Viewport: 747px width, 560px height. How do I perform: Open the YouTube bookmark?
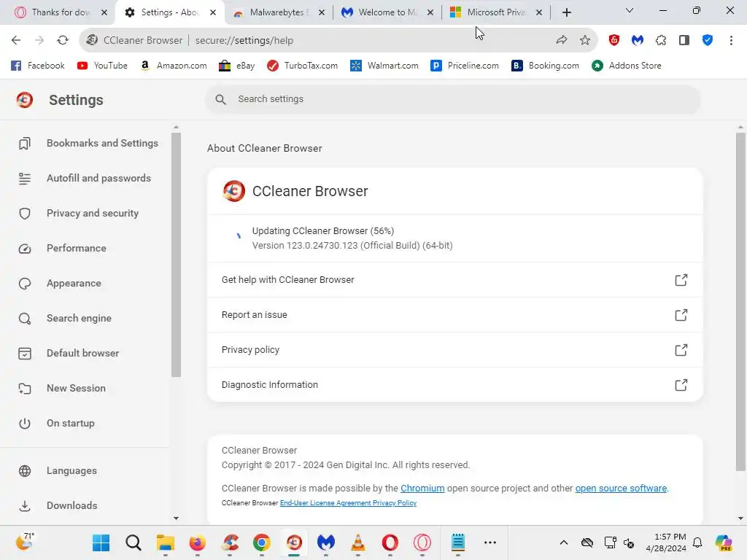(x=102, y=66)
